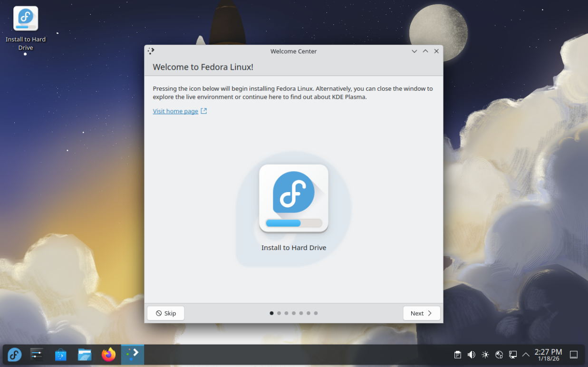Screen dimensions: 588x367
Task: Toggle screen brightness from the tray icon
Action: (485, 354)
